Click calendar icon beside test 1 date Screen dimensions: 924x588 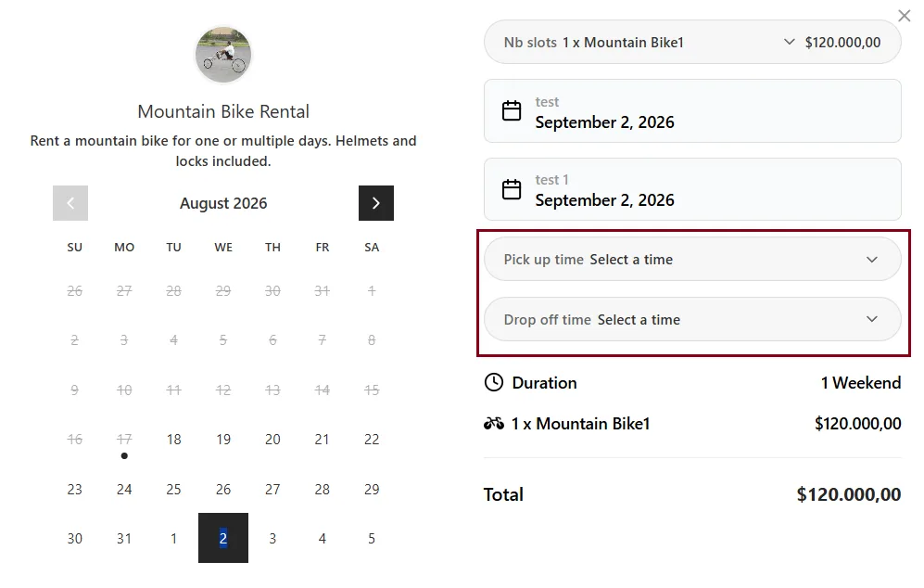tap(512, 189)
